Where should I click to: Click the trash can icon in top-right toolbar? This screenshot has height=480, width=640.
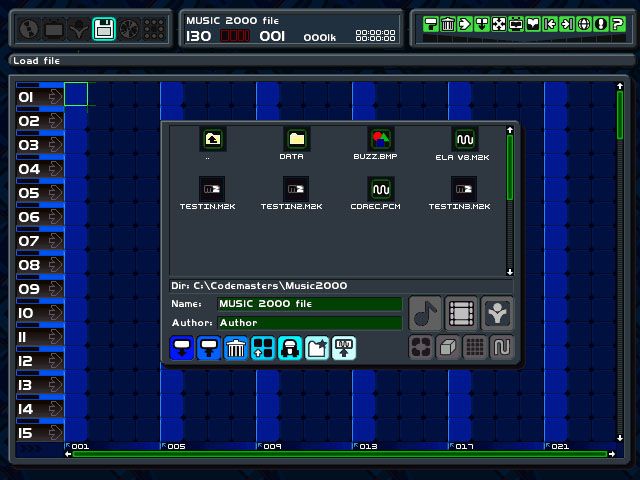pyautogui.click(x=447, y=24)
